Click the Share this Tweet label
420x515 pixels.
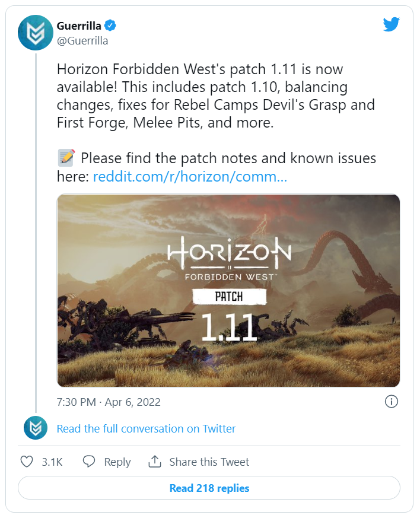click(209, 462)
